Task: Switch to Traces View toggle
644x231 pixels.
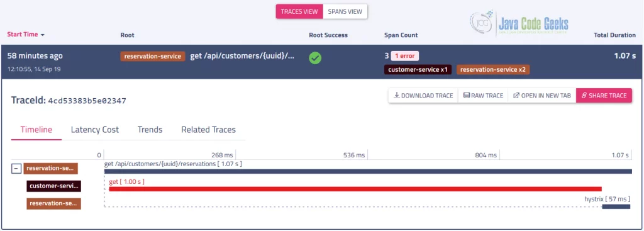Action: click(299, 11)
